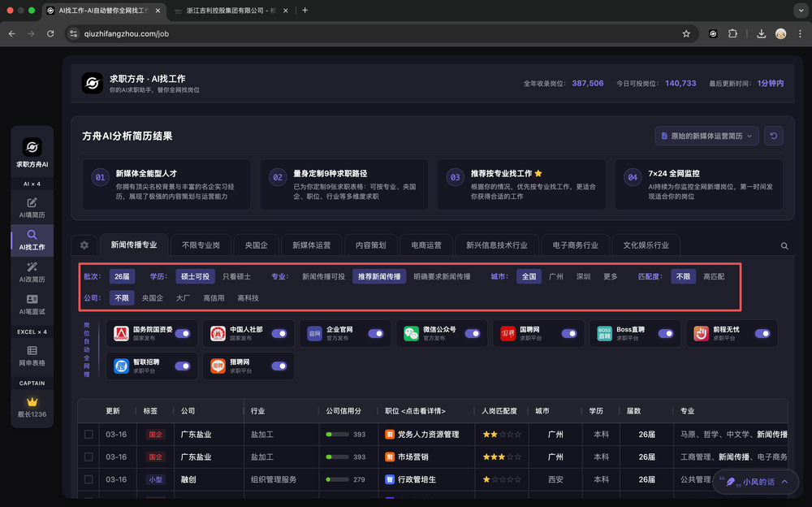Viewport: 812px width, 507px height.
Task: Open the Chrome extensions puzzle menu
Action: pyautogui.click(x=732, y=33)
